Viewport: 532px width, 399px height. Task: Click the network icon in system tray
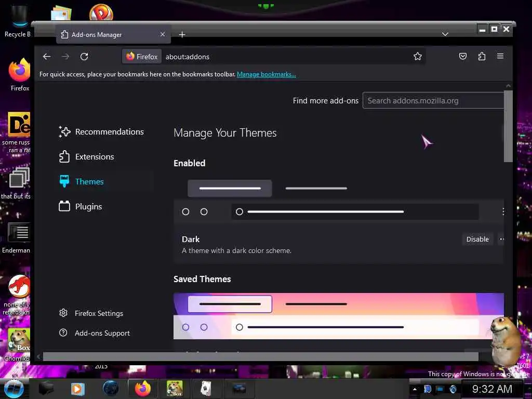click(440, 389)
